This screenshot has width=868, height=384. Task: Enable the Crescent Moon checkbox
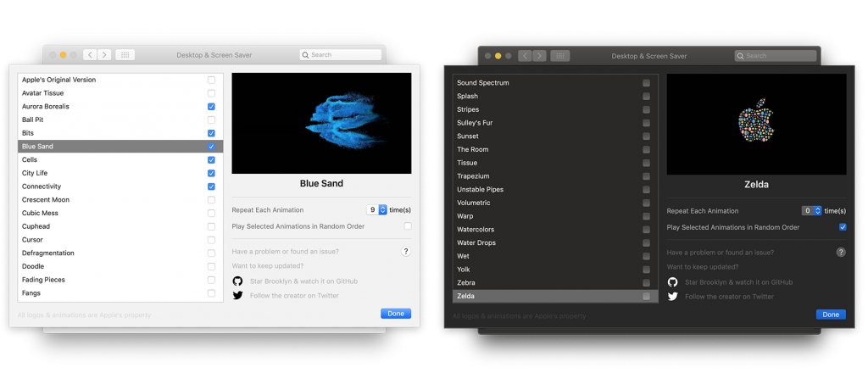coord(211,200)
